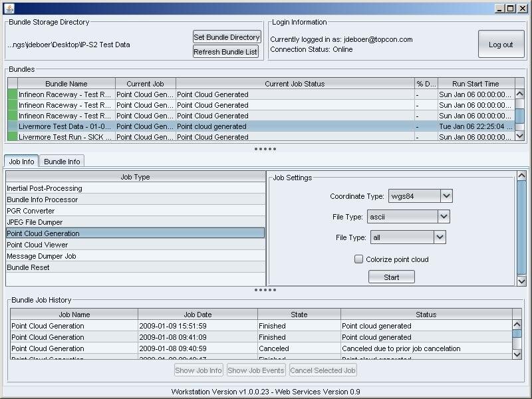Click the Bundles list scroll-down arrow

[x=519, y=136]
